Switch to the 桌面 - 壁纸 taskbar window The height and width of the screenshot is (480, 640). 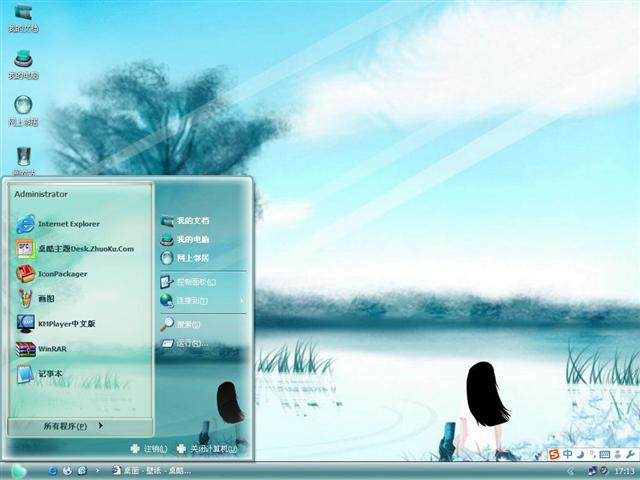tap(151, 471)
